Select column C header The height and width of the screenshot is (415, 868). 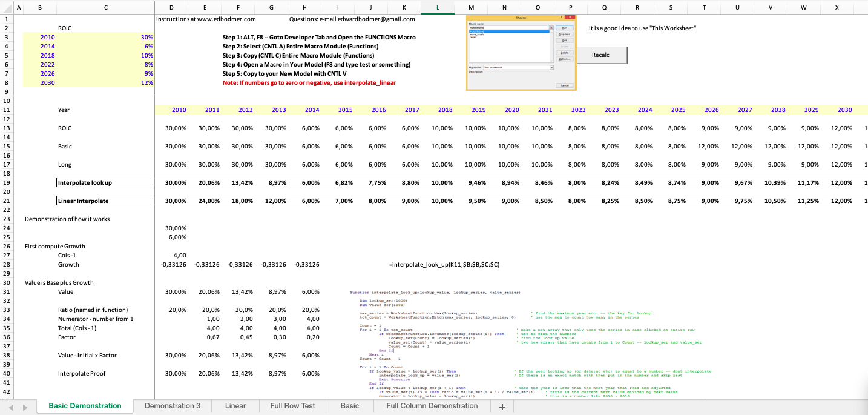106,7
